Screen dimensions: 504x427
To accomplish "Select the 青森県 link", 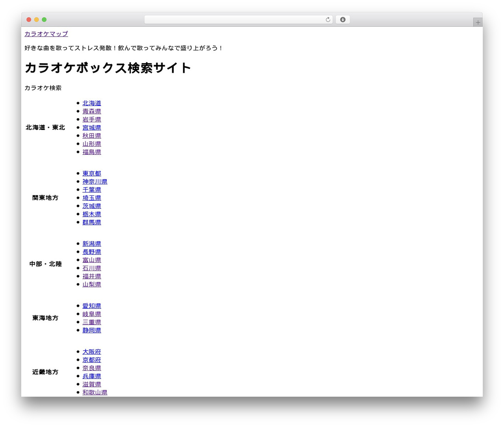I will tap(92, 111).
